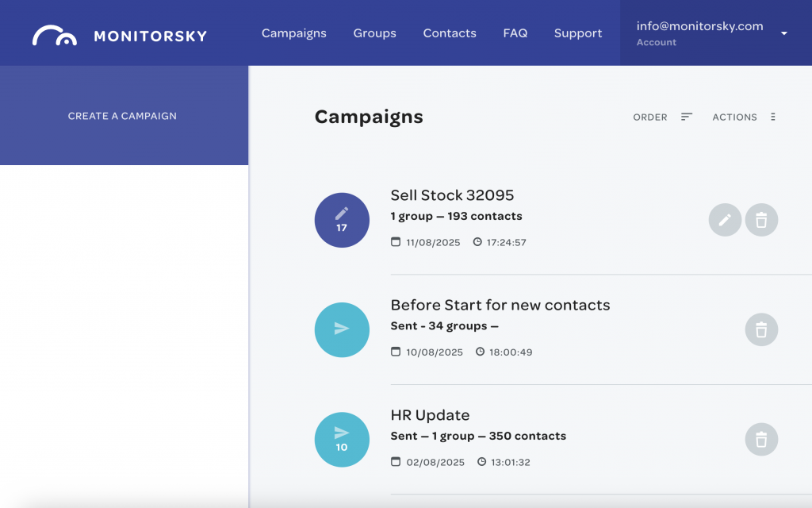Click the ACTIONS label
The image size is (812, 508).
click(734, 117)
